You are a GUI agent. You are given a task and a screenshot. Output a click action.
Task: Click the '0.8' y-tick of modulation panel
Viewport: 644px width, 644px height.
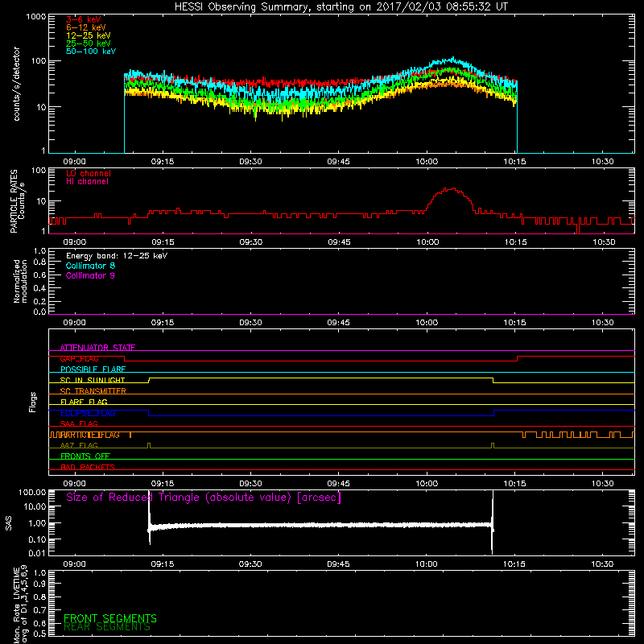click(39, 262)
